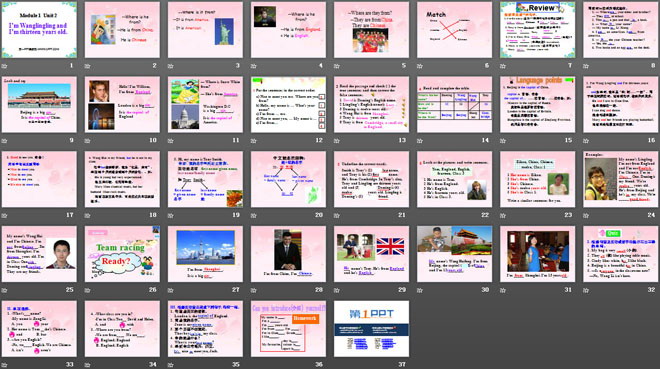660x369 pixels.
Task: Select the final 1PPT slide 37
Action: (372, 329)
